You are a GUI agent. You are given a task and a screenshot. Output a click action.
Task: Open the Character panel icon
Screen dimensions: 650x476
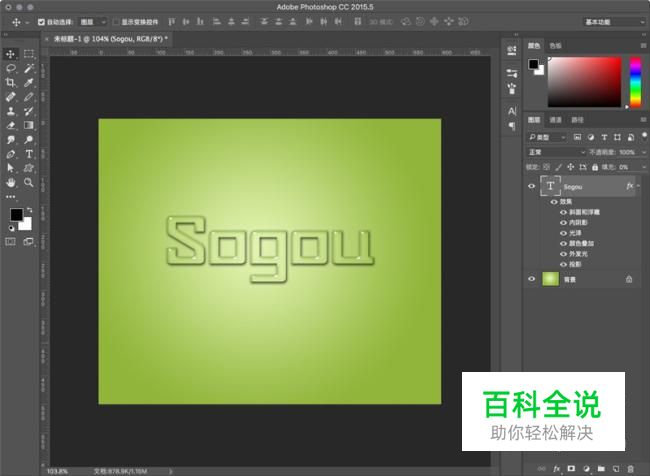pos(512,111)
